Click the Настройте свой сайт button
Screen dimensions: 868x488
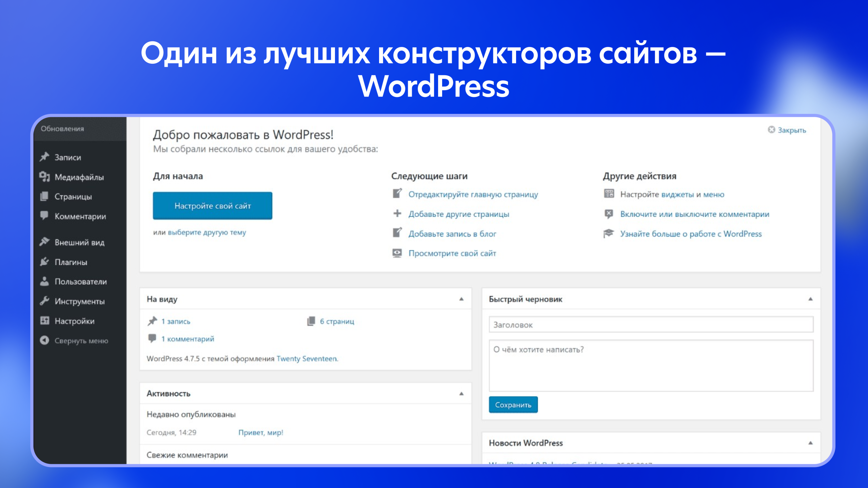[x=213, y=206]
